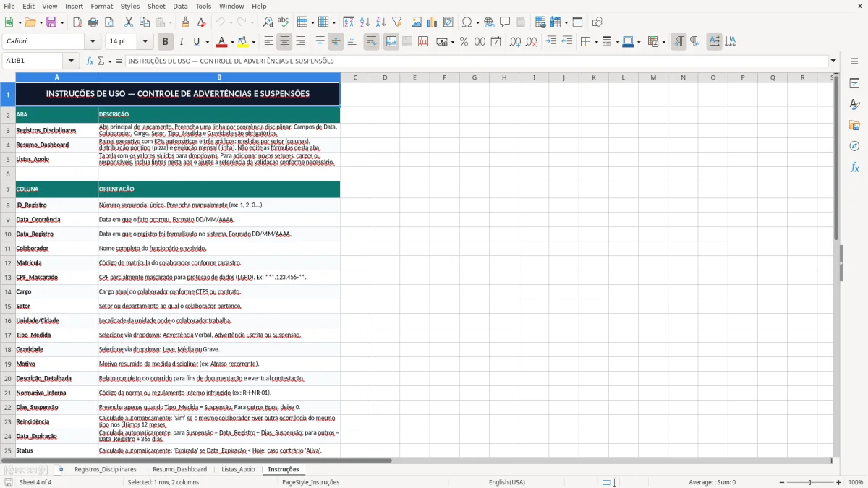Open Find & Replace tool
This screenshot has width=868, height=488.
tap(268, 22)
